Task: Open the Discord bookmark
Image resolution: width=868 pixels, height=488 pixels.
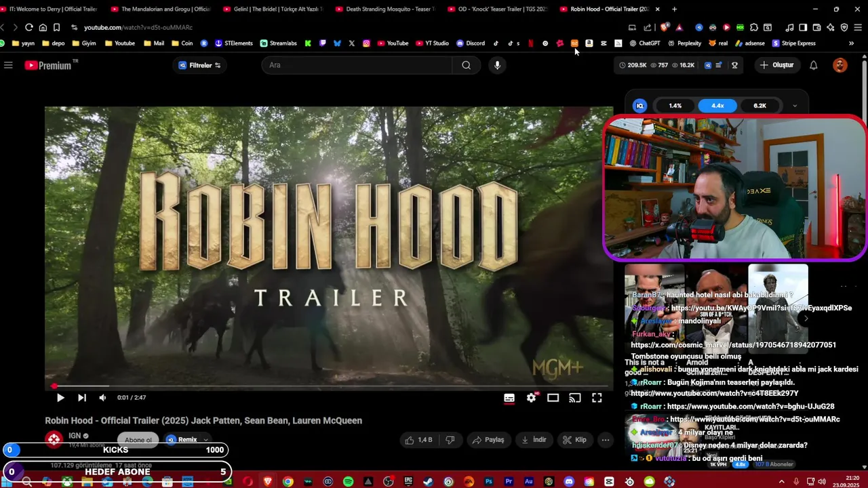Action: [x=471, y=43]
